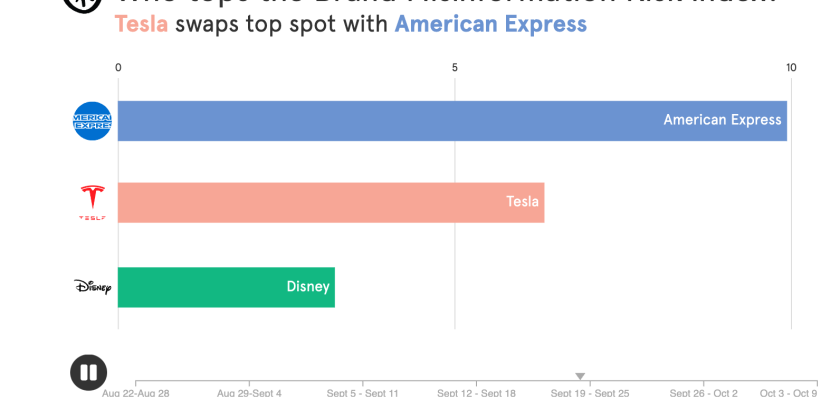The width and height of the screenshot is (840, 400).
Task: Click the timeline's current position triangle marker
Action: pyautogui.click(x=580, y=376)
